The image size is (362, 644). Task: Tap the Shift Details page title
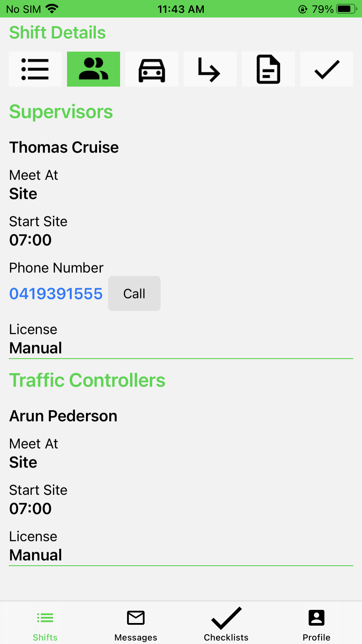click(x=57, y=32)
